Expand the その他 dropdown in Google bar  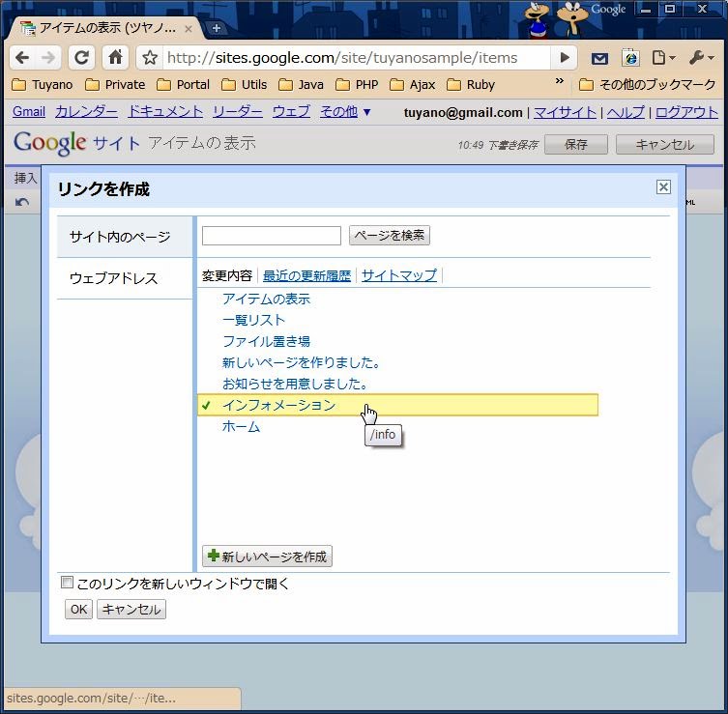[345, 112]
